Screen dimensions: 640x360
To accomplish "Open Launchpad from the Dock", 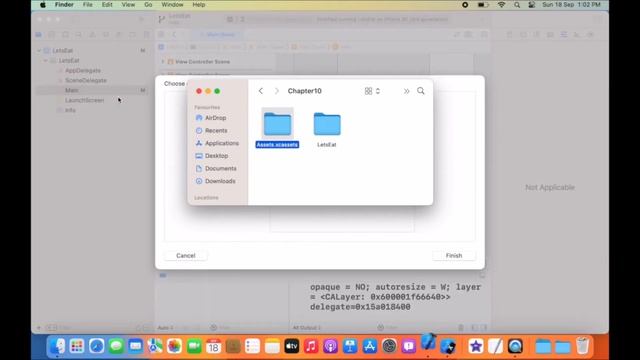I will point(77,347).
